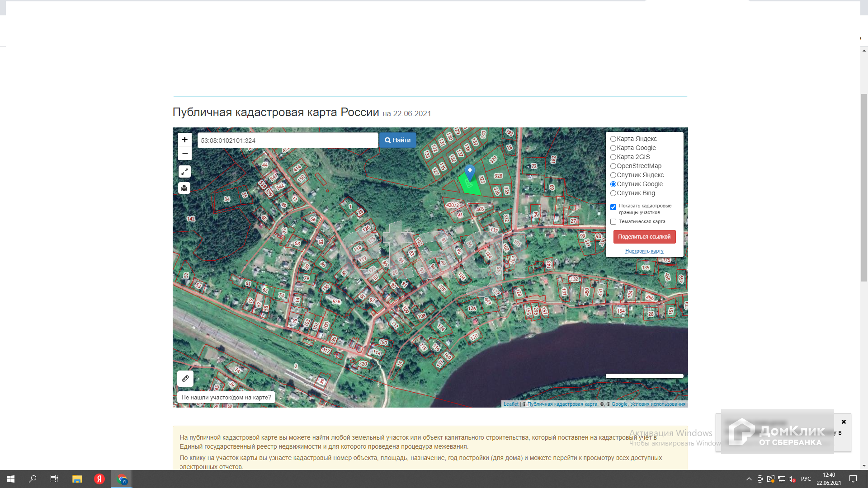Click the print map icon
Screen dimensions: 868x488
(x=184, y=188)
